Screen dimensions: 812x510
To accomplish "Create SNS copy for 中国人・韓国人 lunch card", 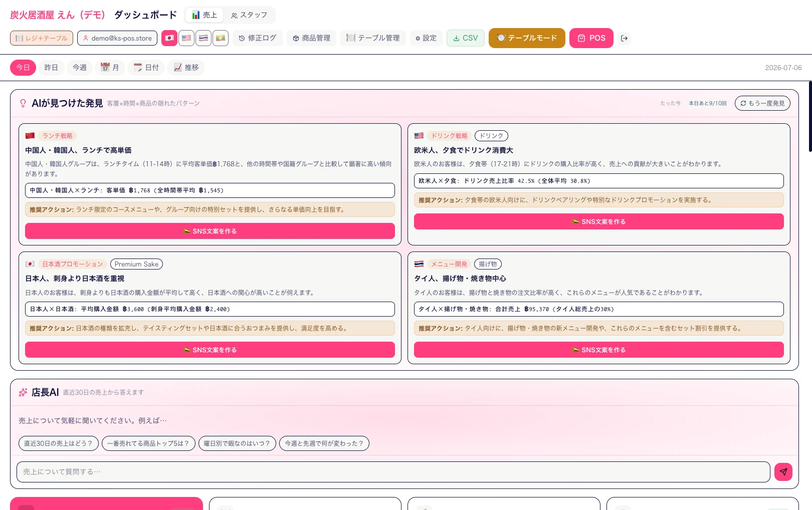I will (210, 231).
